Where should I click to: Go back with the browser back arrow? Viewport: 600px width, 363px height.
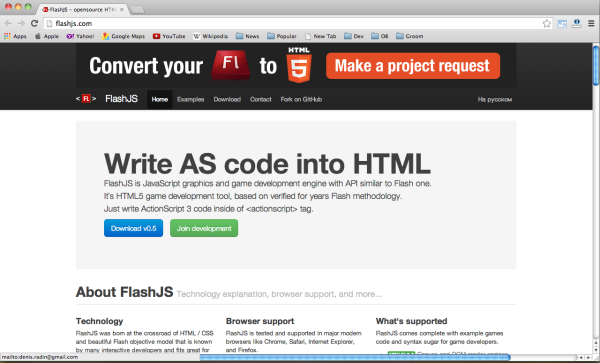(8, 23)
